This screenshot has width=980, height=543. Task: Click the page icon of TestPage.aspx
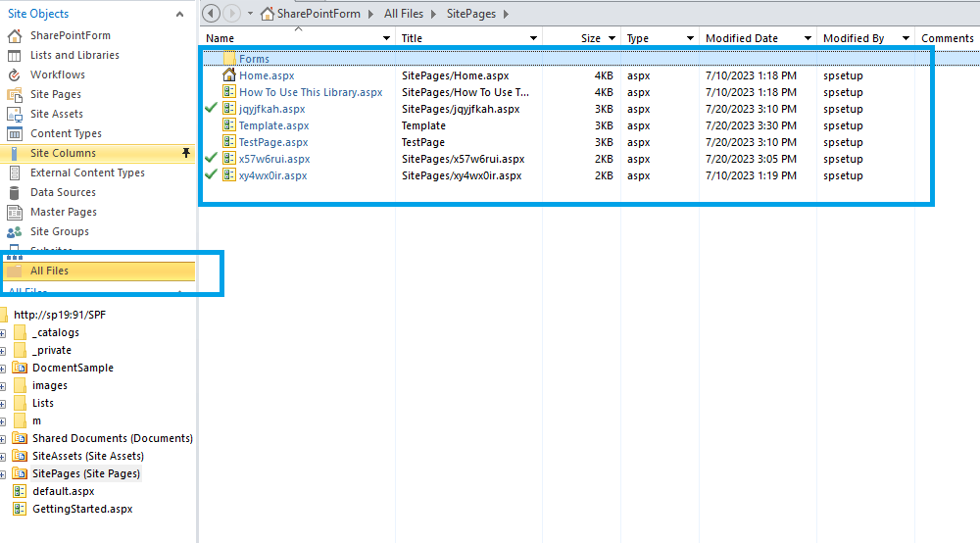tap(229, 142)
